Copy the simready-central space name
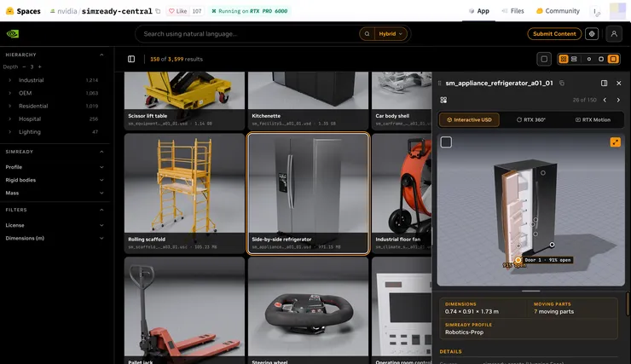 [x=158, y=11]
